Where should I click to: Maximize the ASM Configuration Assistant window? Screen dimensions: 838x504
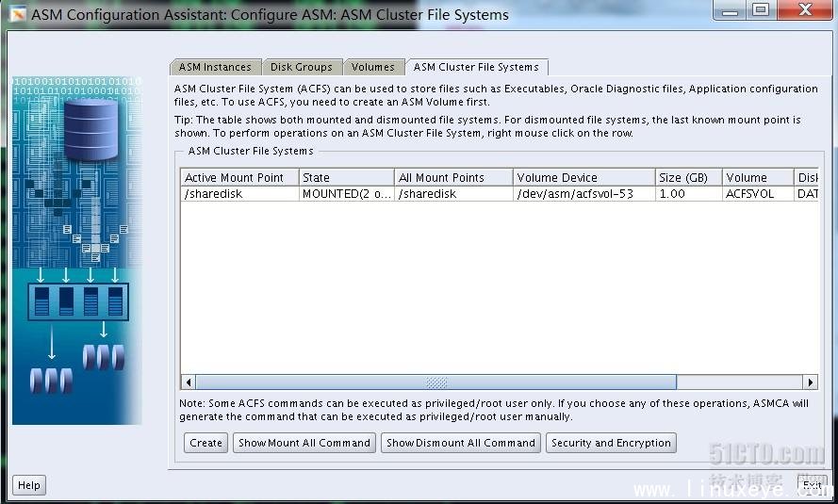pyautogui.click(x=761, y=10)
